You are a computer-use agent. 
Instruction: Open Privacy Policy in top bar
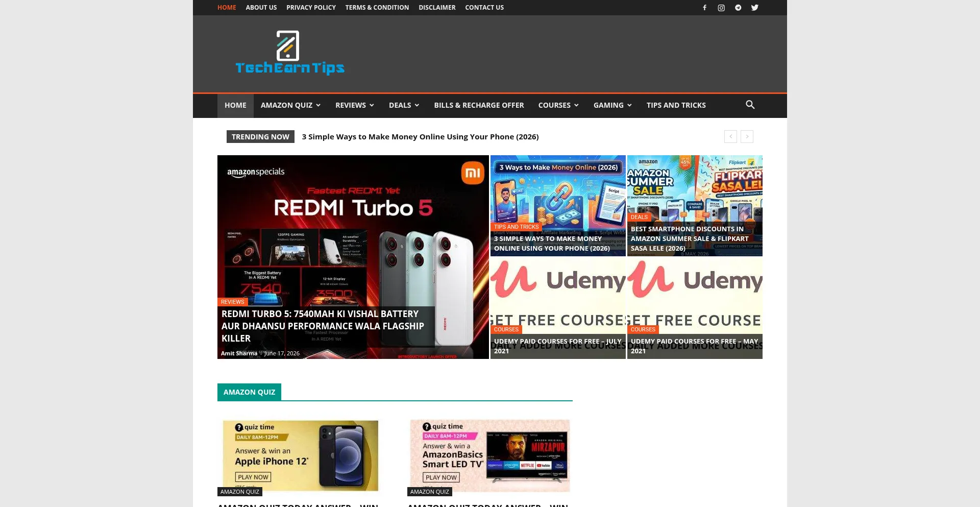[x=311, y=8]
